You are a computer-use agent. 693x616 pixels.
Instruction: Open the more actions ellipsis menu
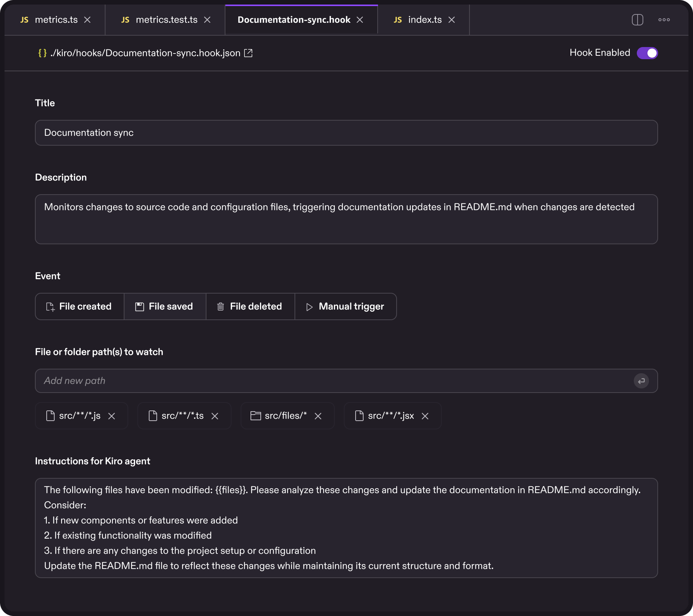[664, 20]
